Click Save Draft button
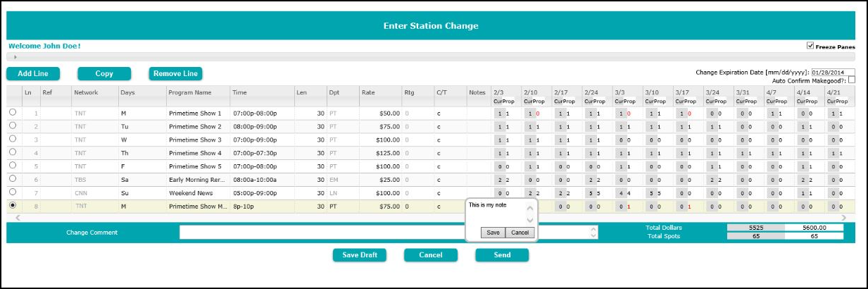Screen dimensions: 868x289 [360, 255]
